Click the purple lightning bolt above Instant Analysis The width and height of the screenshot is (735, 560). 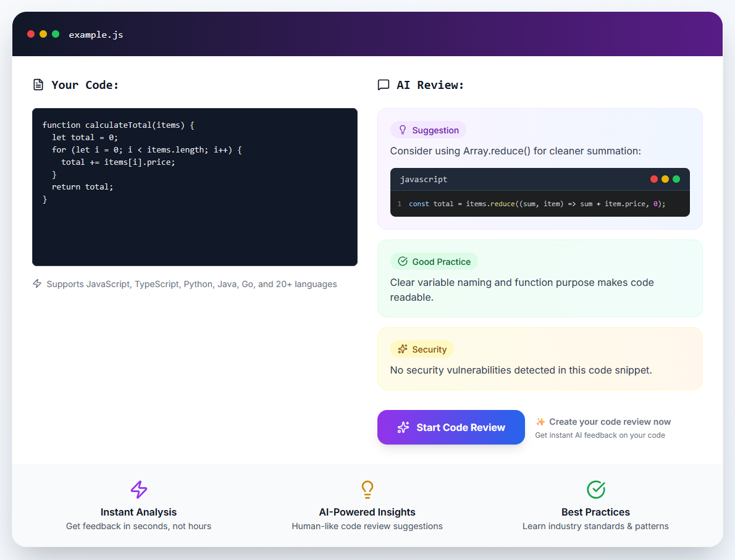coord(138,490)
